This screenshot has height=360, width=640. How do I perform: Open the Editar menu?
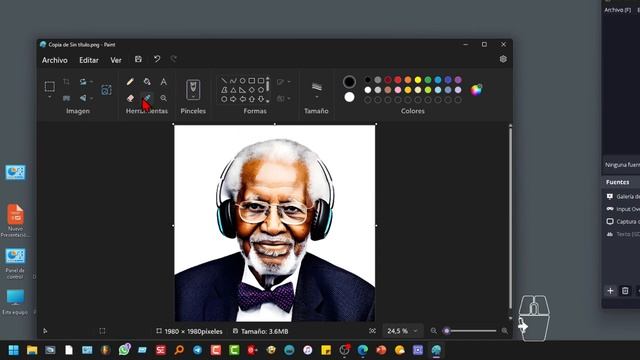coord(89,60)
